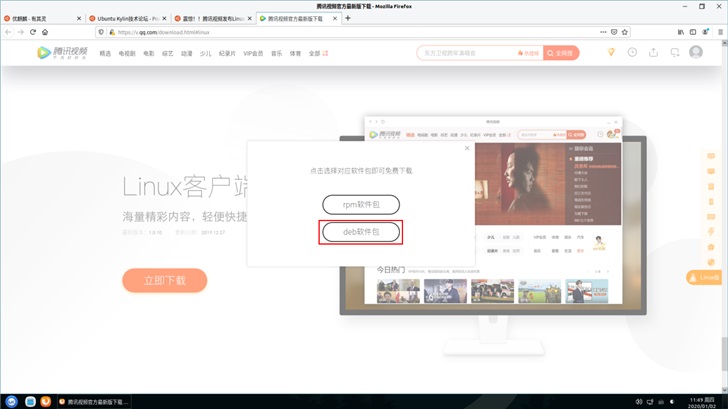Viewport: 728px width, 409px height.
Task: Open the start menu on taskbar
Action: (x=12, y=402)
